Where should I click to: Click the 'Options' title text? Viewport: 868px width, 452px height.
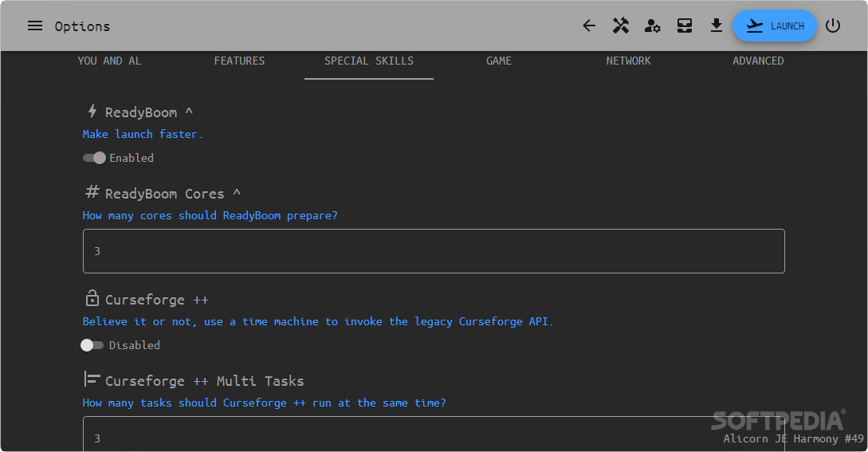82,26
